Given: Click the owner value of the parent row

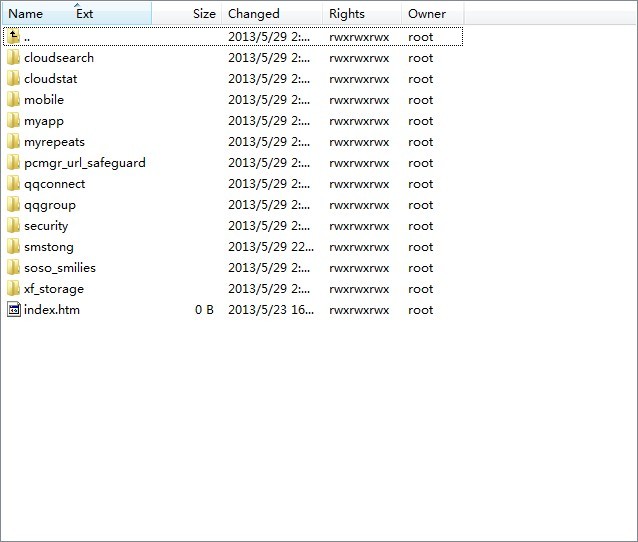Looking at the screenshot, I should pyautogui.click(x=420, y=37).
